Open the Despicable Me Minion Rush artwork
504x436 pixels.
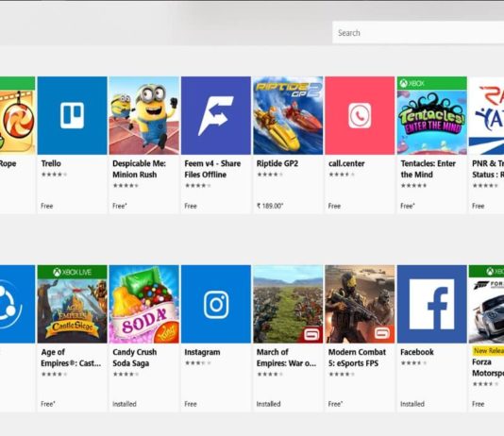(144, 115)
